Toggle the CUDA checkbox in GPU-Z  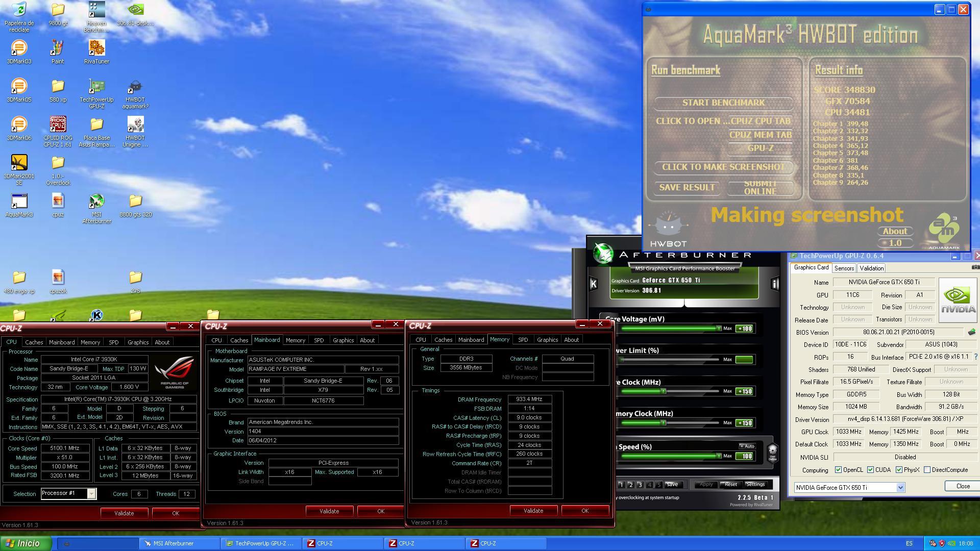(x=870, y=470)
